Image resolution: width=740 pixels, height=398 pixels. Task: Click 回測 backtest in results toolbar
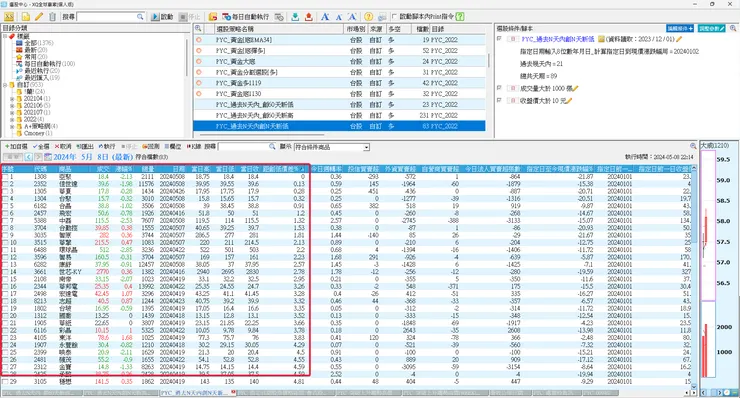point(151,147)
